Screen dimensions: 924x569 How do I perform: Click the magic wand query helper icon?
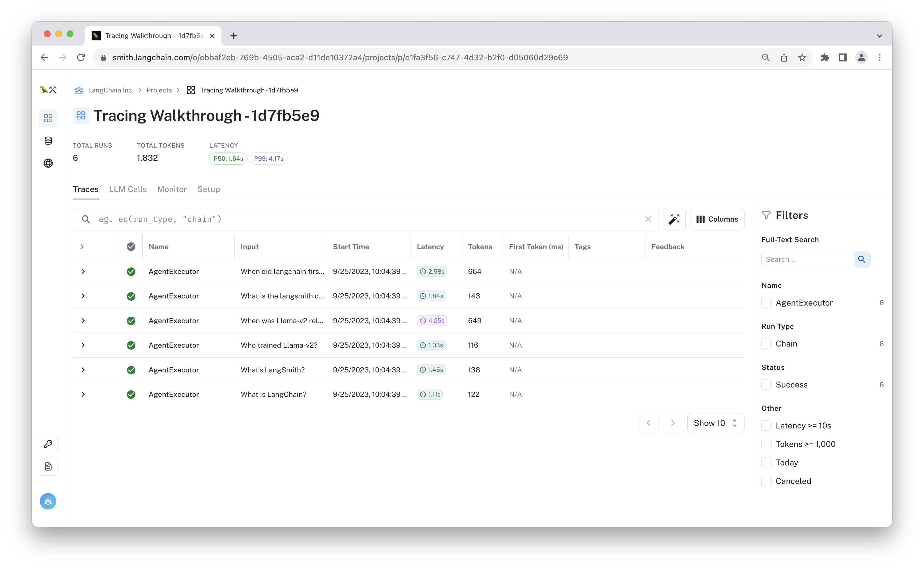coord(674,219)
